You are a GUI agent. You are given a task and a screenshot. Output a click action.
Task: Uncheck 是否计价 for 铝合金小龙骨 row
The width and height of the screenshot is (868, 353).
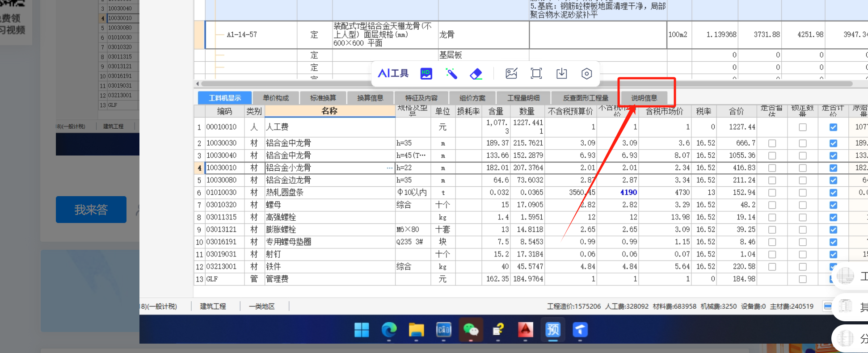pos(833,168)
